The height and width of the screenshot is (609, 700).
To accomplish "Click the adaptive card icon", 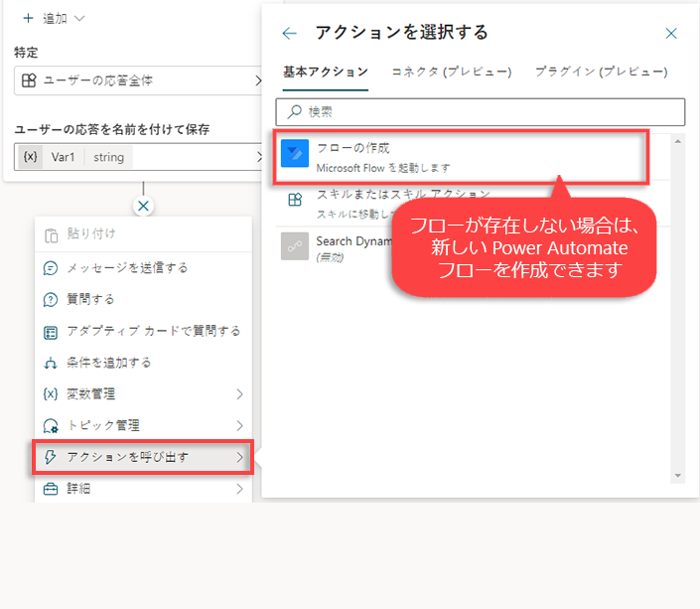I will [x=51, y=332].
